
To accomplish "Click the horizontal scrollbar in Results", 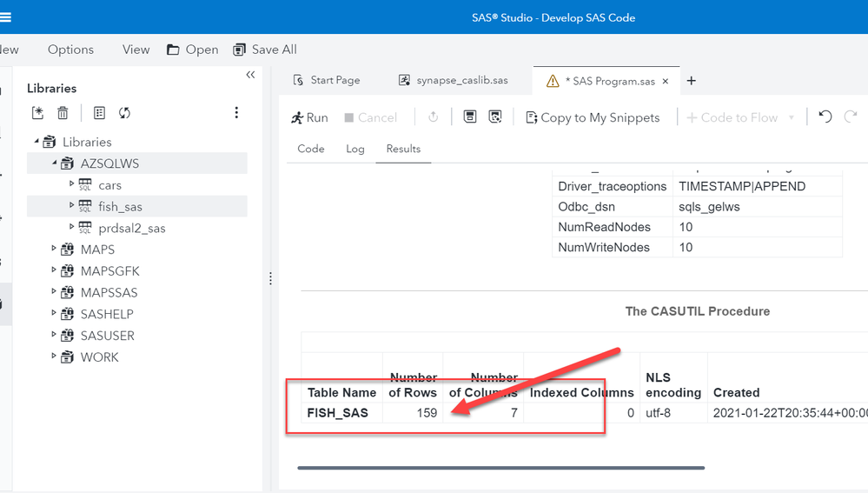I will click(x=501, y=468).
